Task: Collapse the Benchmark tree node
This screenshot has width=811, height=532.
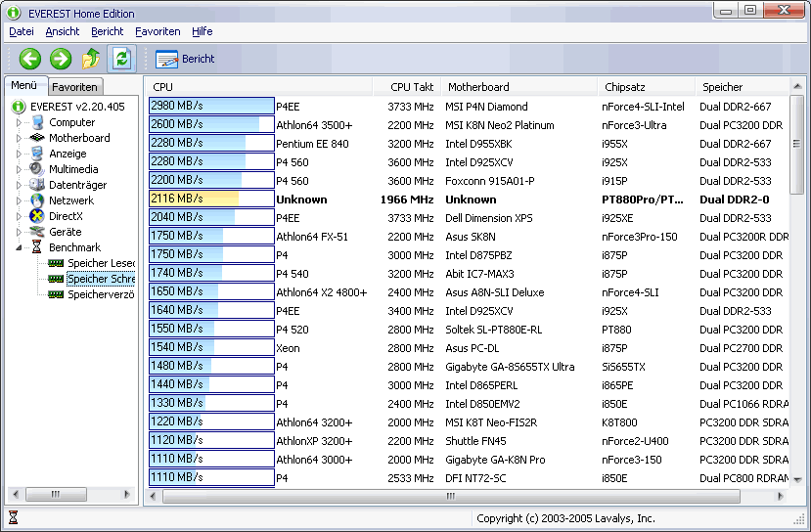Action: pyautogui.click(x=20, y=247)
